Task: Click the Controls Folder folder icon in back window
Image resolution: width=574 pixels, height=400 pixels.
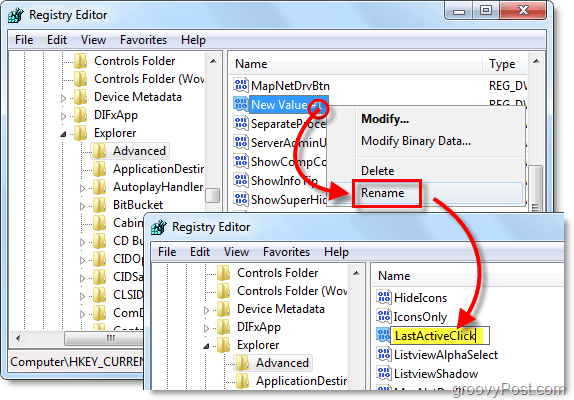Action: [81, 61]
